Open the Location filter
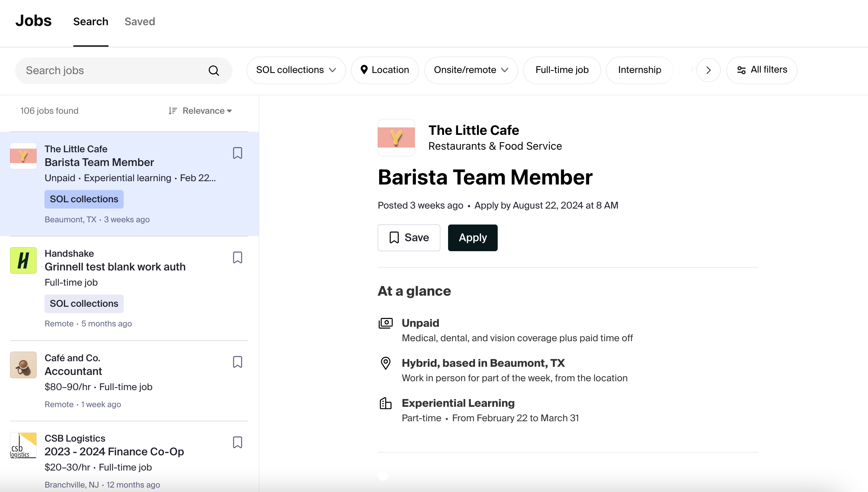This screenshot has width=868, height=492. [385, 70]
